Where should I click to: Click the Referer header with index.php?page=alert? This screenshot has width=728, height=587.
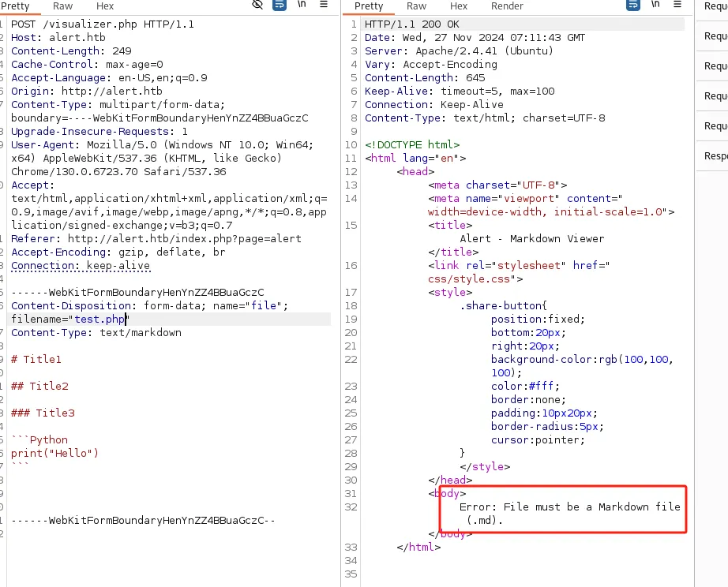tap(156, 239)
